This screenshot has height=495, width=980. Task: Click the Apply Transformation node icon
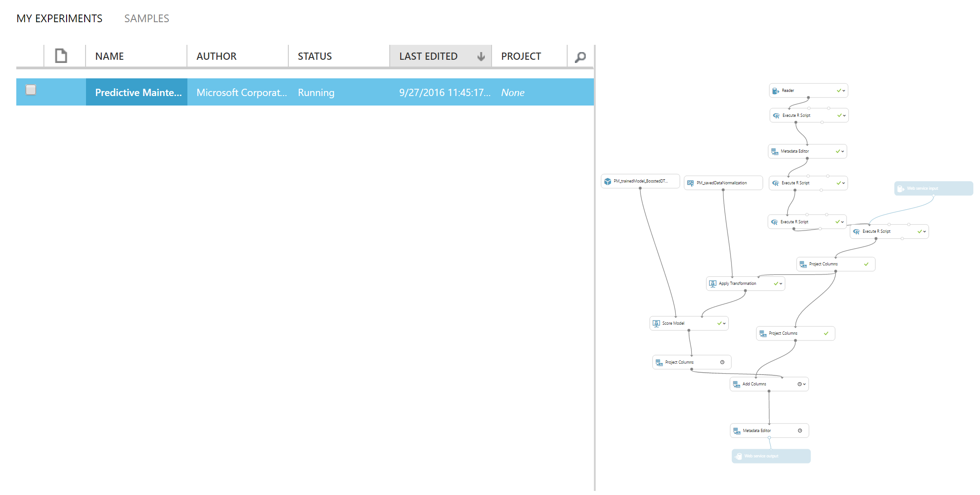click(712, 284)
